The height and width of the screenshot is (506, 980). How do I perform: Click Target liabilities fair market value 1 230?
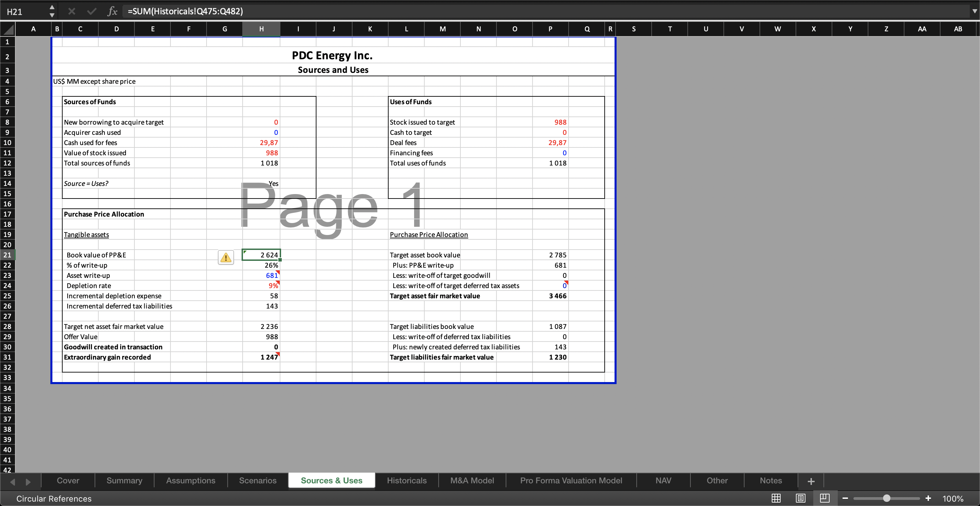pyautogui.click(x=550, y=357)
